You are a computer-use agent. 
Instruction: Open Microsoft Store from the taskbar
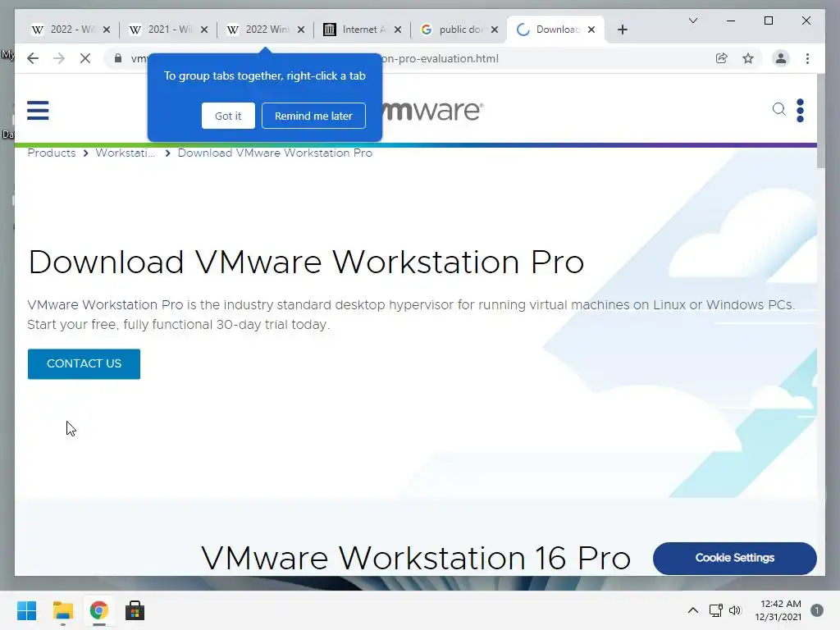point(135,610)
